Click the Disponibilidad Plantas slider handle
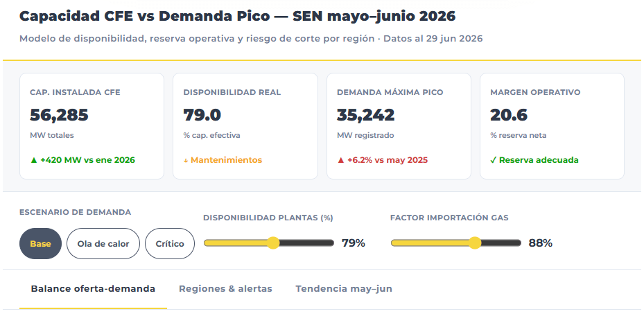 click(x=273, y=243)
